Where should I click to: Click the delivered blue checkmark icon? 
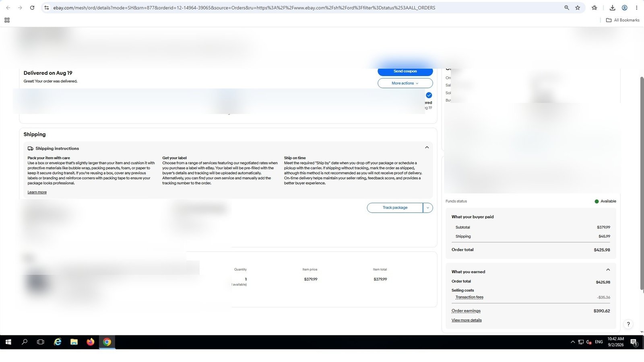(x=429, y=95)
